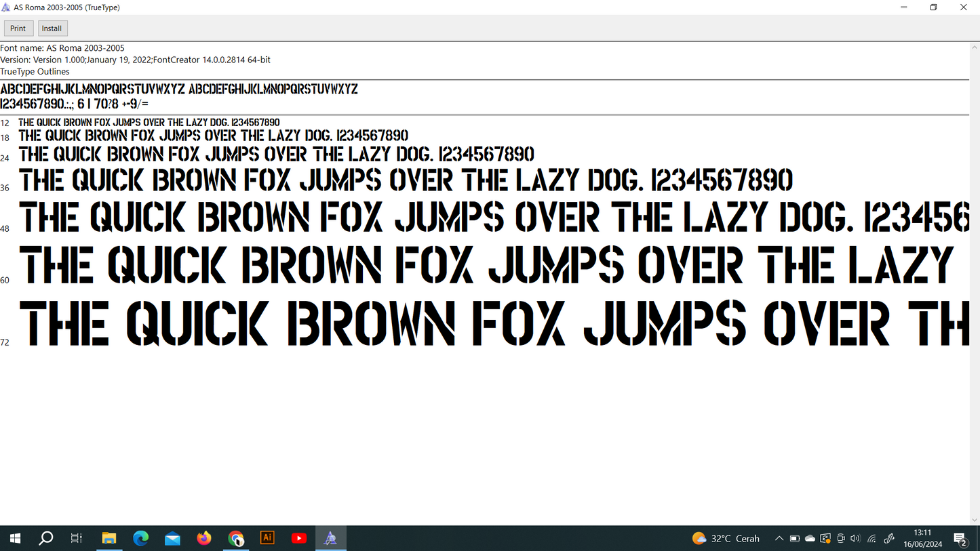Open File Explorer from the taskbar

109,537
